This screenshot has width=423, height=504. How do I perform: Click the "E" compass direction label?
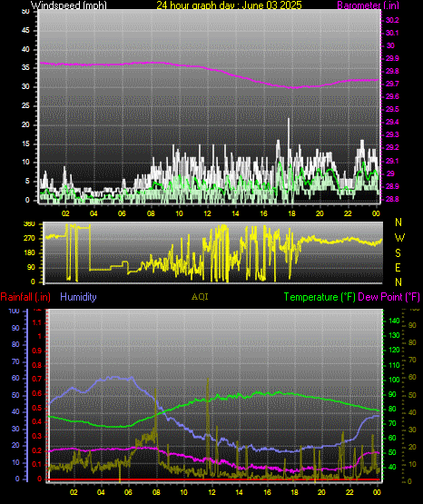click(398, 267)
